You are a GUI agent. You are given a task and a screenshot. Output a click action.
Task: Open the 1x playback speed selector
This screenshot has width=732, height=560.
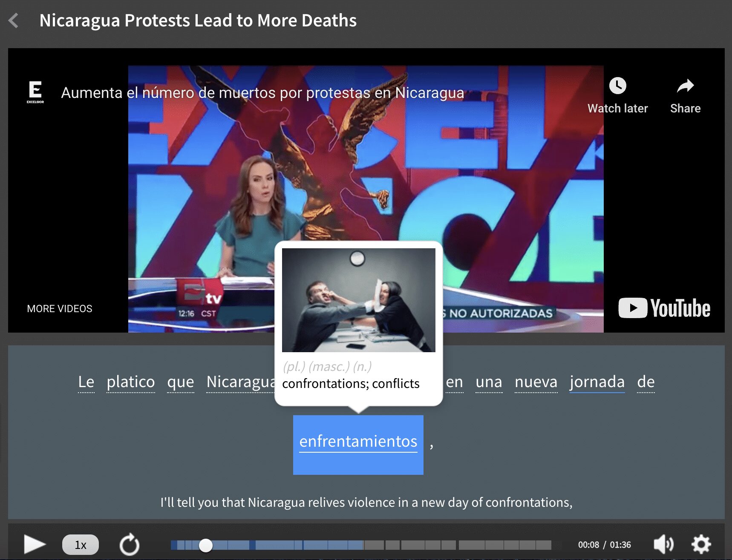click(80, 544)
